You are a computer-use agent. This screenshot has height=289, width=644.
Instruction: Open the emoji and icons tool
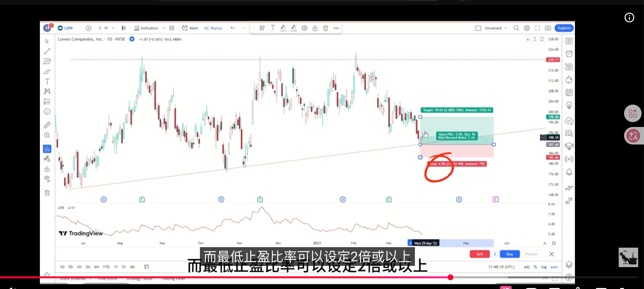coord(47,111)
